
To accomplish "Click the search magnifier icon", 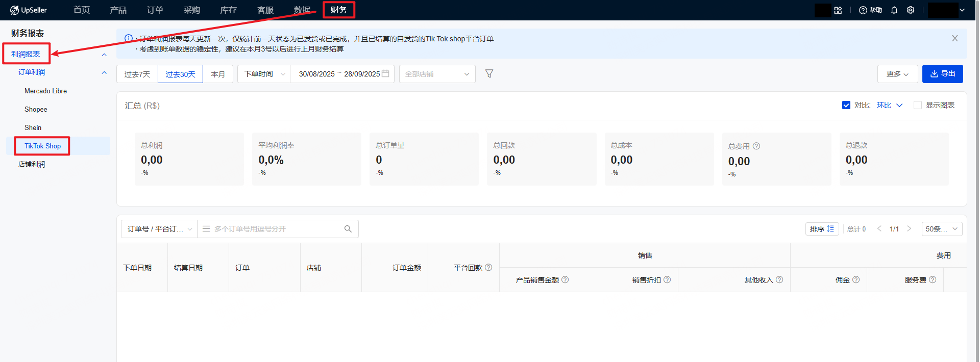I will (x=348, y=229).
